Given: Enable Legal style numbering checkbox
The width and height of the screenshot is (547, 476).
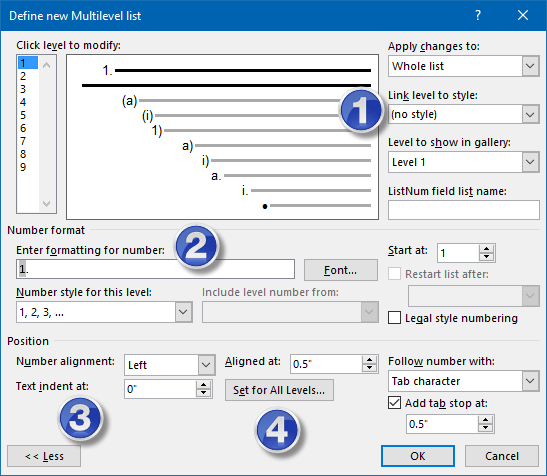Looking at the screenshot, I should point(395,318).
